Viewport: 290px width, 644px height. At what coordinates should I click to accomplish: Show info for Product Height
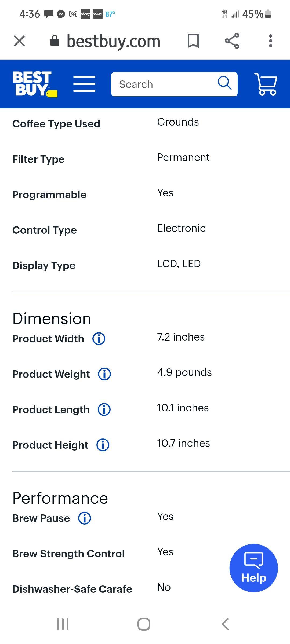103,445
